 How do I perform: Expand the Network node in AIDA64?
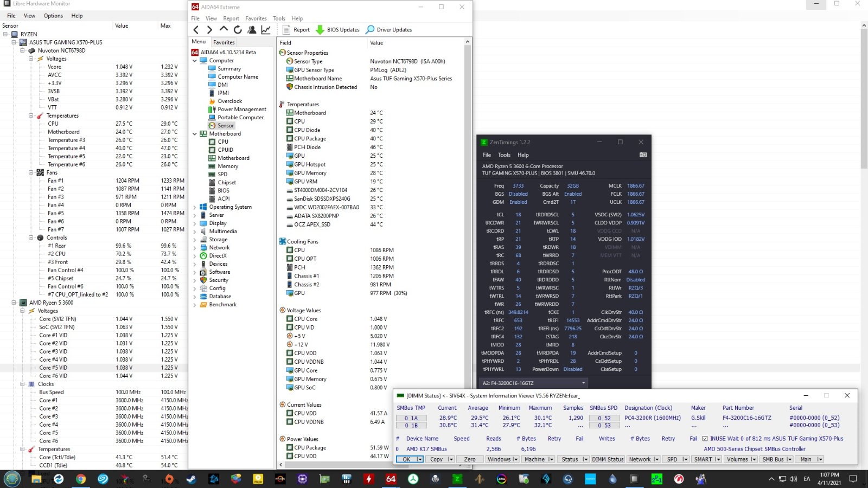pyautogui.click(x=195, y=248)
